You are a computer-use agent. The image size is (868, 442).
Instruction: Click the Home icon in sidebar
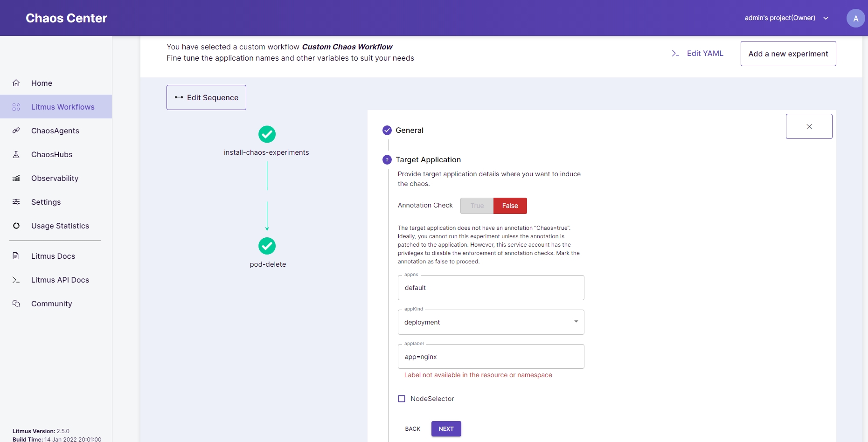tap(16, 83)
